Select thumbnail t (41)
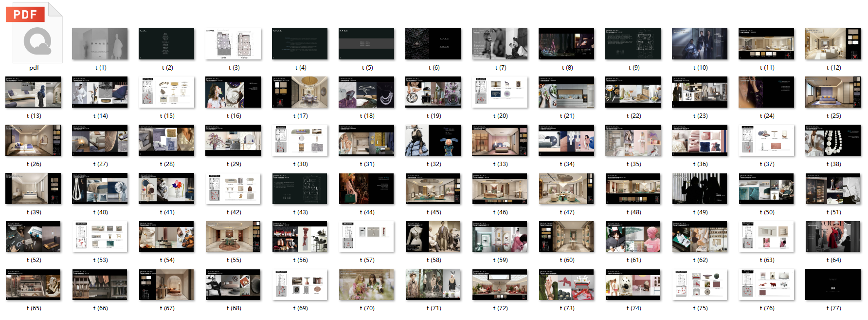Viewport: 868px width, 320px height. (x=166, y=188)
